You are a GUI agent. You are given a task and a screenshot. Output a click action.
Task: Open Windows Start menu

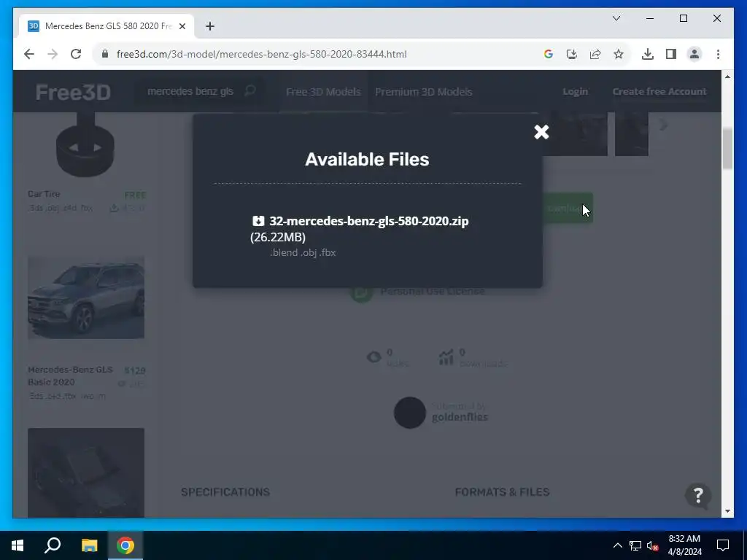click(x=18, y=545)
